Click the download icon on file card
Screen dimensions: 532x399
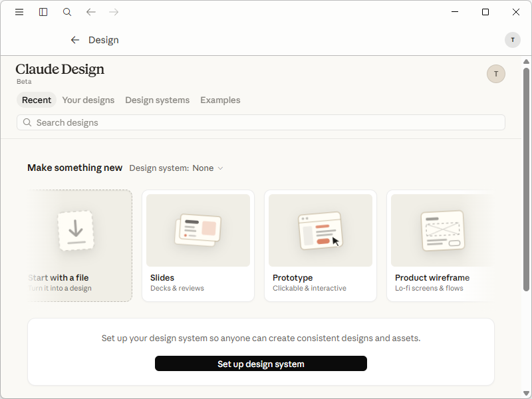tap(76, 231)
